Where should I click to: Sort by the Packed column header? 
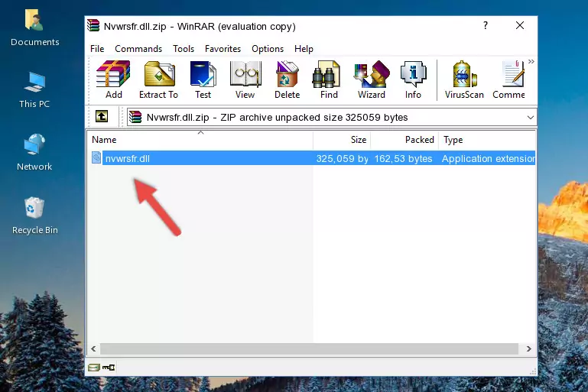404,140
